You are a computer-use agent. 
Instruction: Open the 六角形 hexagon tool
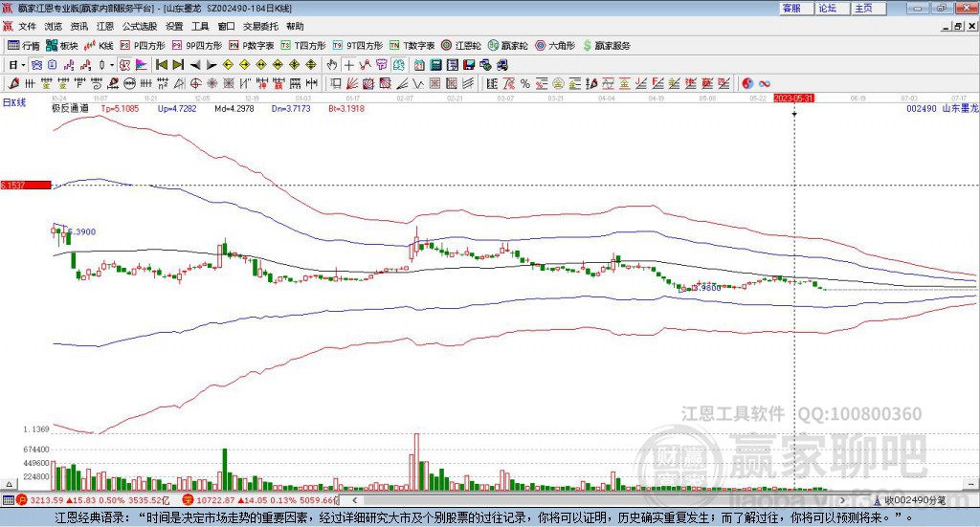pyautogui.click(x=555, y=46)
